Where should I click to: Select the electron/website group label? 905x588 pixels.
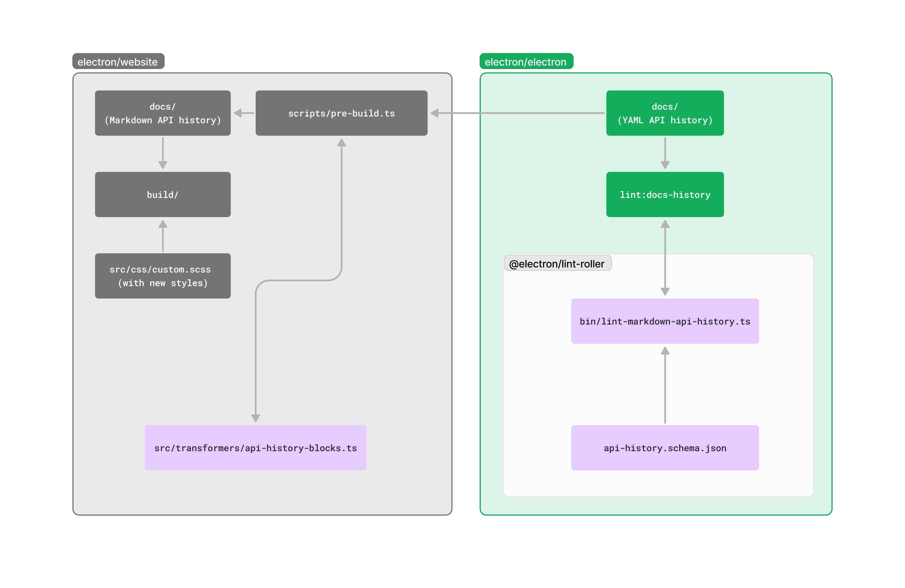point(118,61)
